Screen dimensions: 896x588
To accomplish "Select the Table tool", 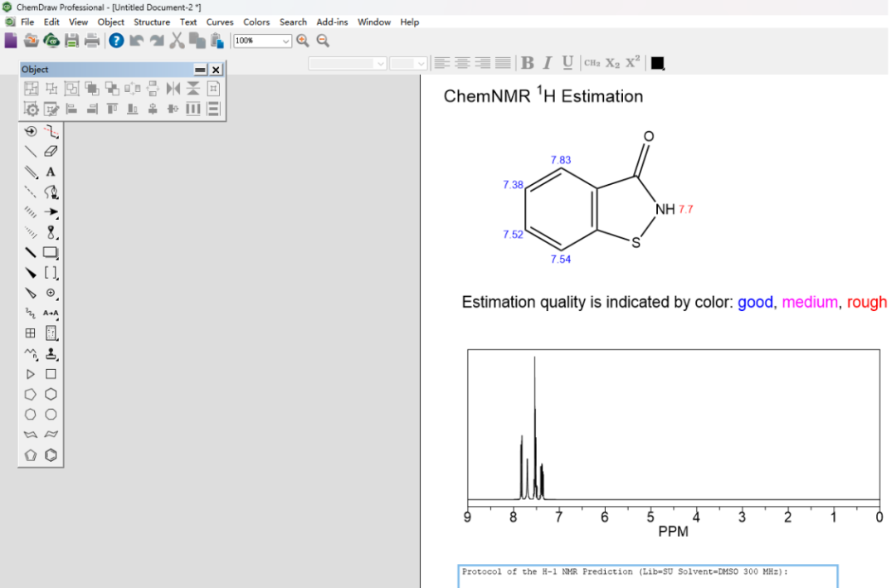I will point(31,333).
